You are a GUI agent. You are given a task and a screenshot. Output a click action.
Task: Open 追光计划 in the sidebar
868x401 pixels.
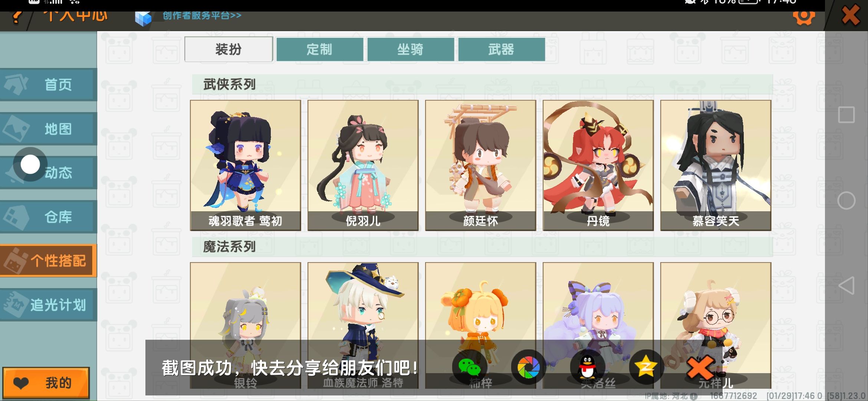(x=49, y=305)
